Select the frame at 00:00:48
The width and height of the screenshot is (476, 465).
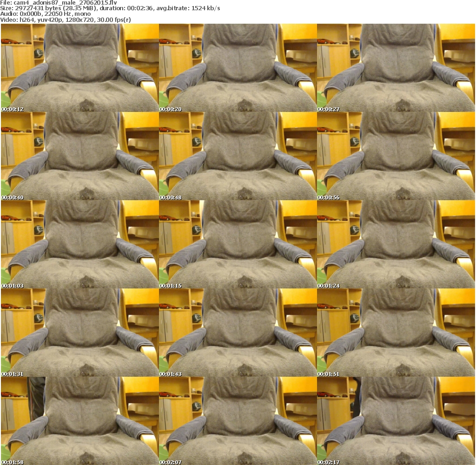point(238,156)
